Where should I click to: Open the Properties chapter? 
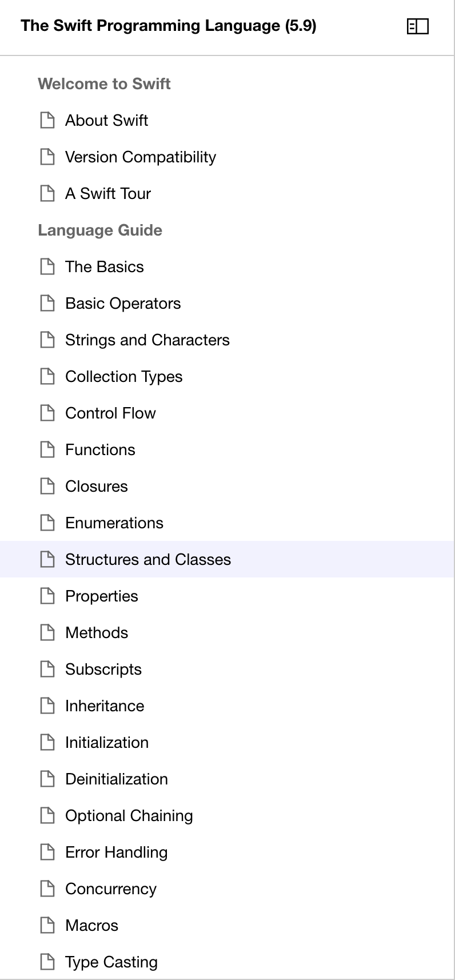pos(102,596)
